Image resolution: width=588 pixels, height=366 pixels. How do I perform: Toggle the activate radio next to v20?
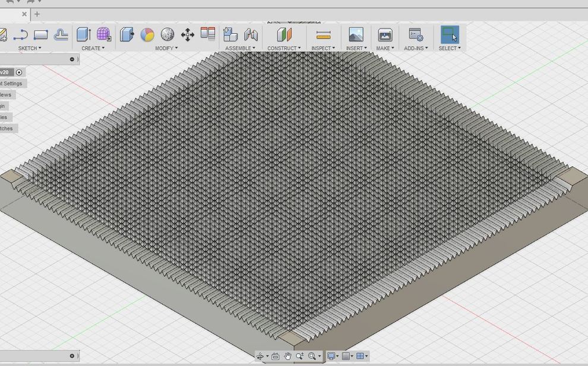pyautogui.click(x=19, y=72)
